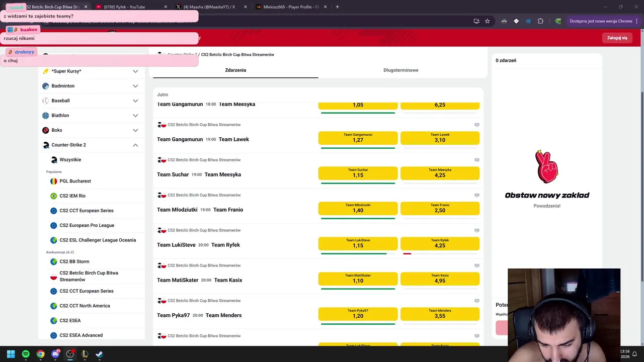Image resolution: width=644 pixels, height=362 pixels.
Task: Open the Chrome extensions puzzle icon
Action: (540, 21)
